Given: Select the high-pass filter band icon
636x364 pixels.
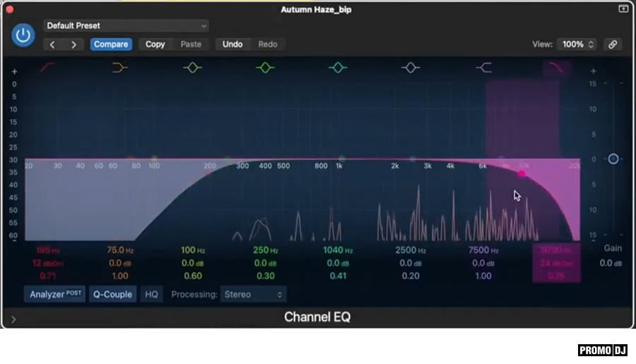Looking at the screenshot, I should (x=48, y=68).
